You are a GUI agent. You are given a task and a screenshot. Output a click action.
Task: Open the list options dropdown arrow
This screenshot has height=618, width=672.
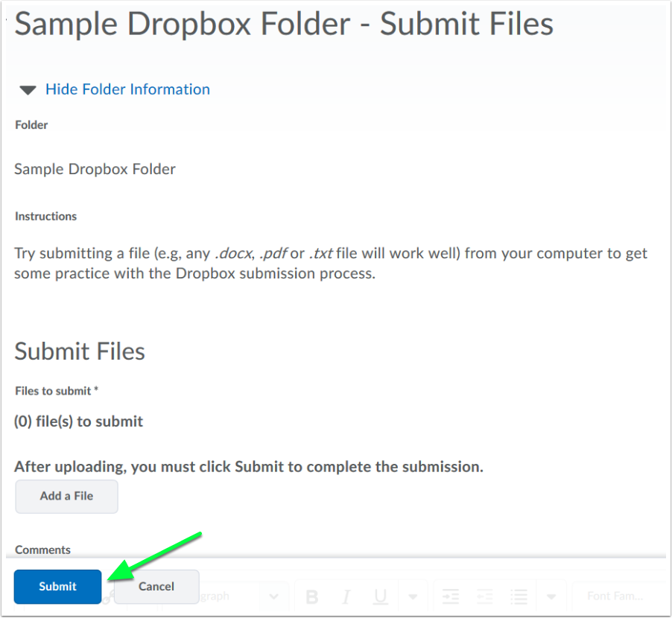(551, 596)
